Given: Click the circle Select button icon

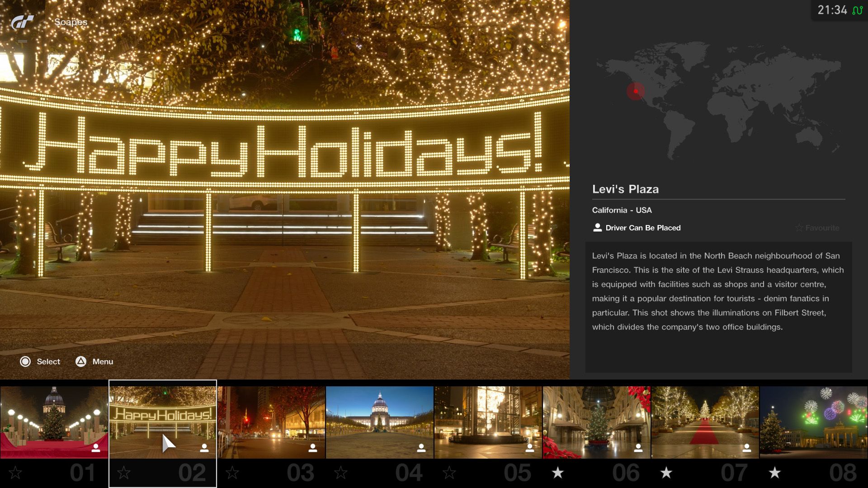Looking at the screenshot, I should click(x=25, y=361).
